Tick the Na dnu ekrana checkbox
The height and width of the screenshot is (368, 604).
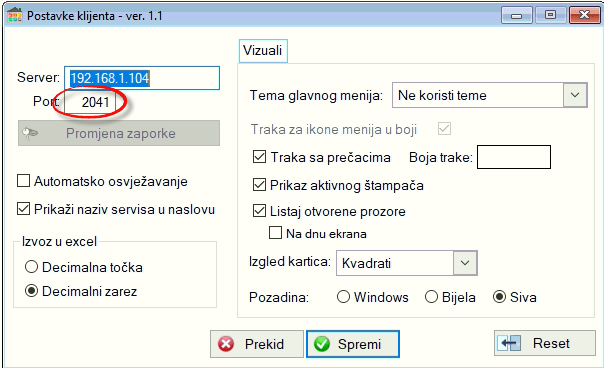pos(275,233)
